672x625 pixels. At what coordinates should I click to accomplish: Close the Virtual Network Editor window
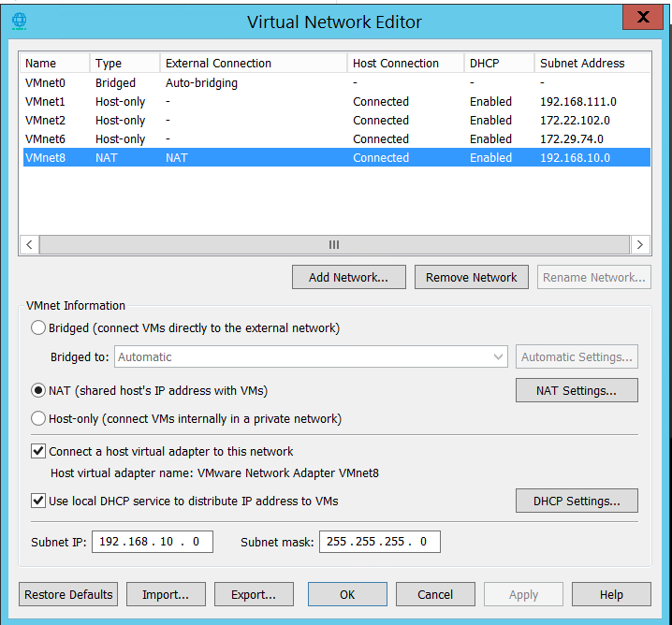tap(641, 17)
